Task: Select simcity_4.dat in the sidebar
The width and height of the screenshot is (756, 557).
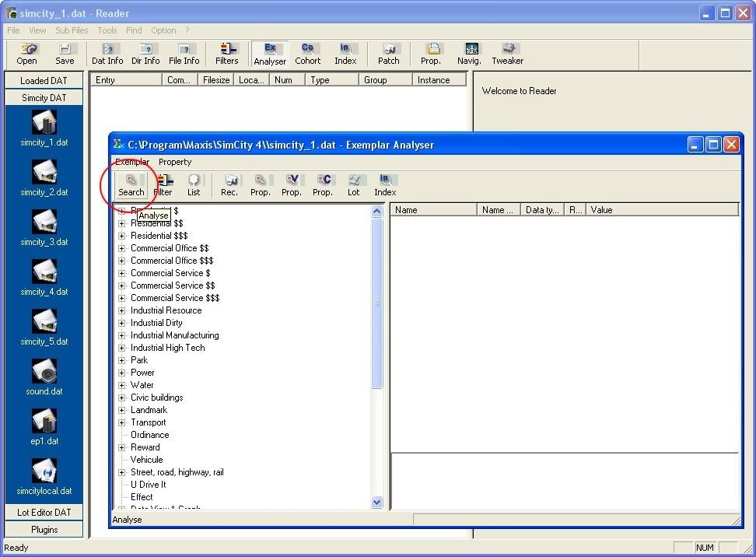Action: point(44,277)
